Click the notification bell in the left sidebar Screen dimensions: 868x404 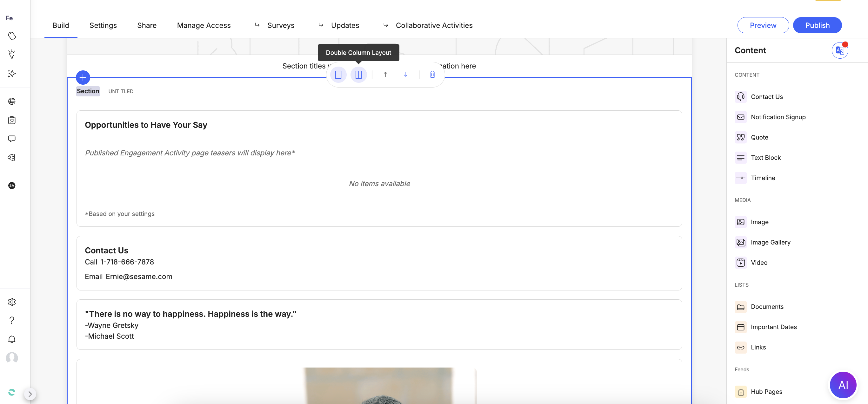[x=12, y=339]
